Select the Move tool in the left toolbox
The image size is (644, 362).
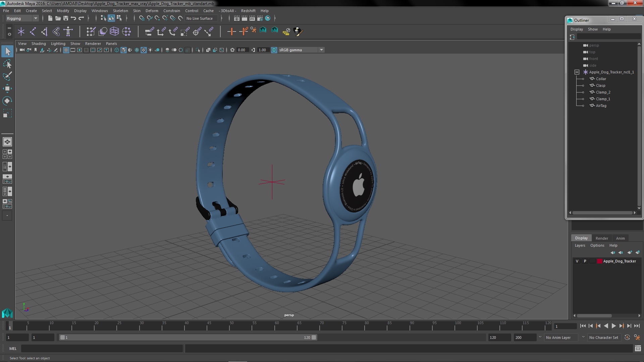click(x=7, y=88)
